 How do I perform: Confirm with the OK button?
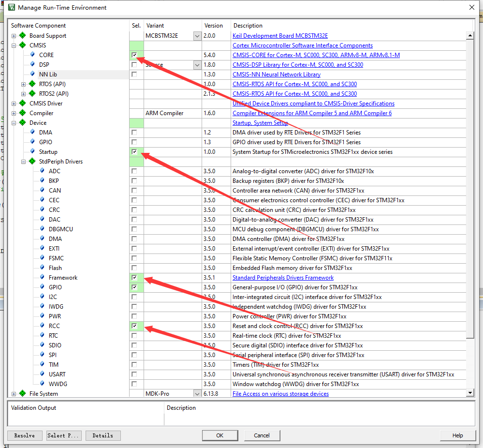pos(220,435)
